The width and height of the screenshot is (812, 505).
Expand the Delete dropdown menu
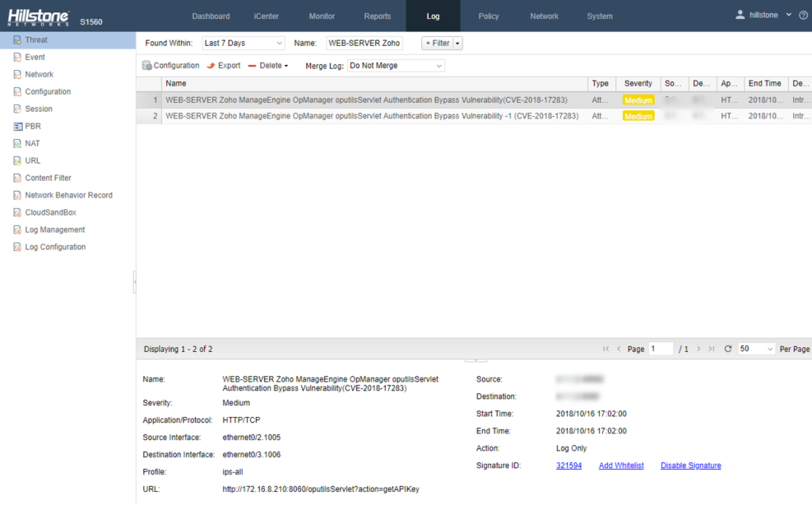coord(286,67)
